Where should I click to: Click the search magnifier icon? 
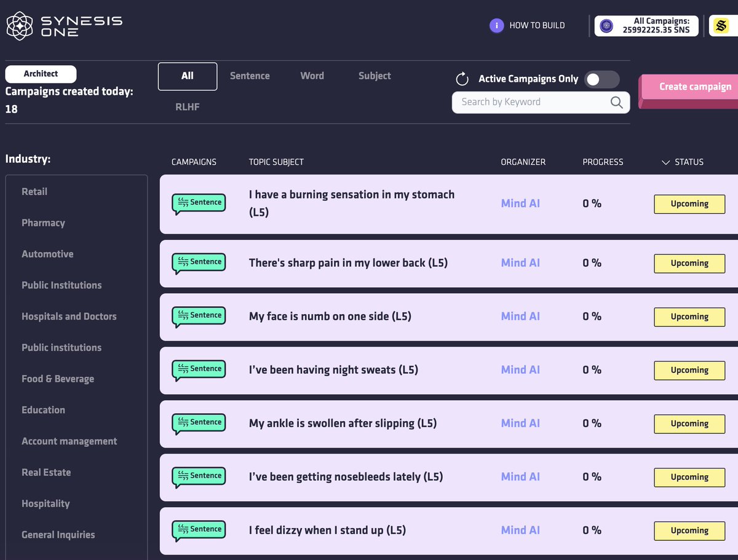point(616,103)
